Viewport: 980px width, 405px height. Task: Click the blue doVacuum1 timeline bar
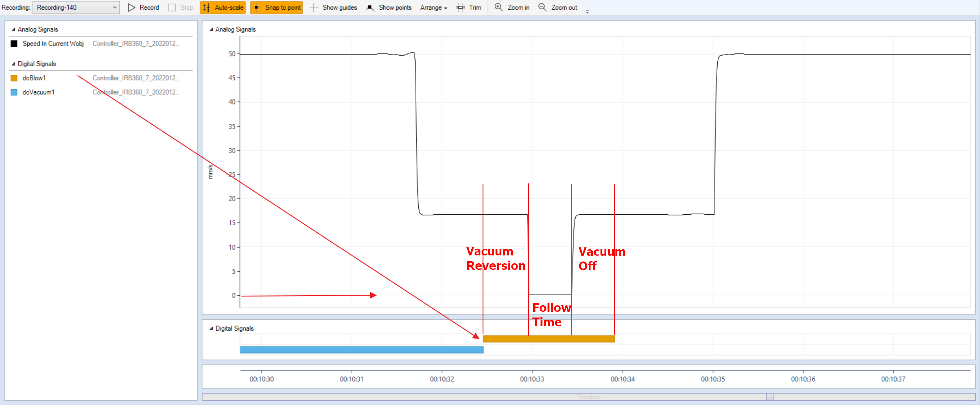point(361,349)
